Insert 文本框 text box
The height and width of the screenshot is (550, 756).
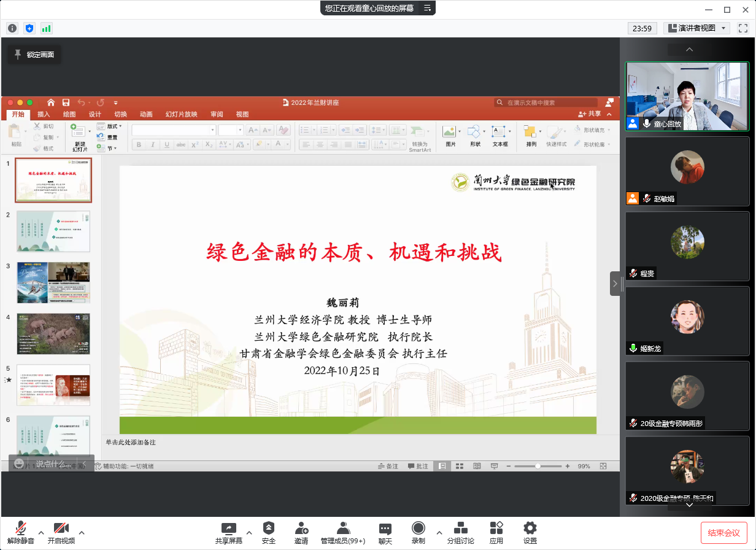(500, 136)
